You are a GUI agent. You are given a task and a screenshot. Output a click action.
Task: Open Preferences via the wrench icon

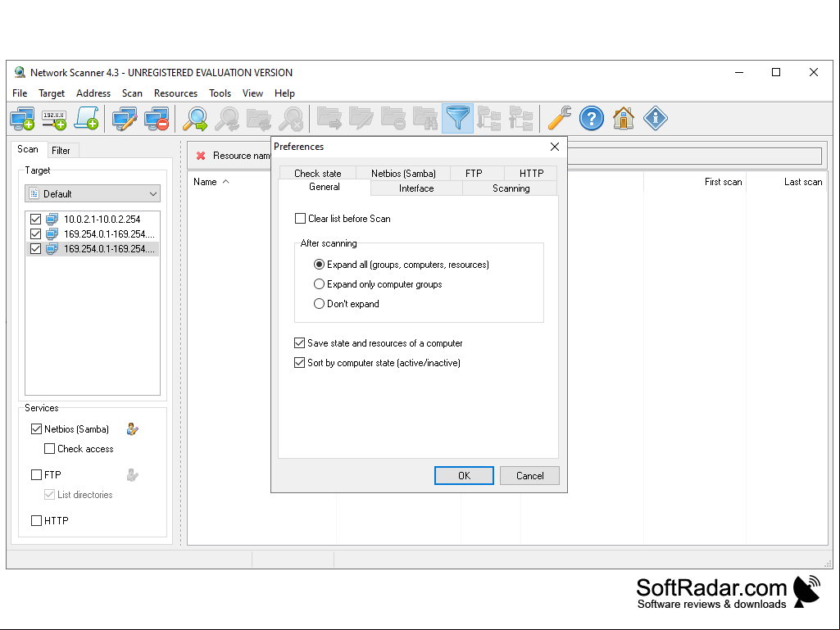pyautogui.click(x=559, y=119)
